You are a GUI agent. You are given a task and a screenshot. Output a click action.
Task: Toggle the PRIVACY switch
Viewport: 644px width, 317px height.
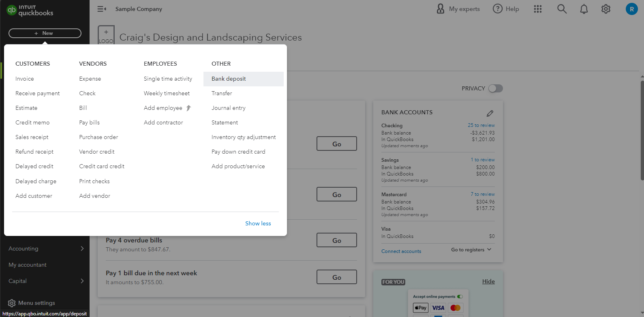495,88
